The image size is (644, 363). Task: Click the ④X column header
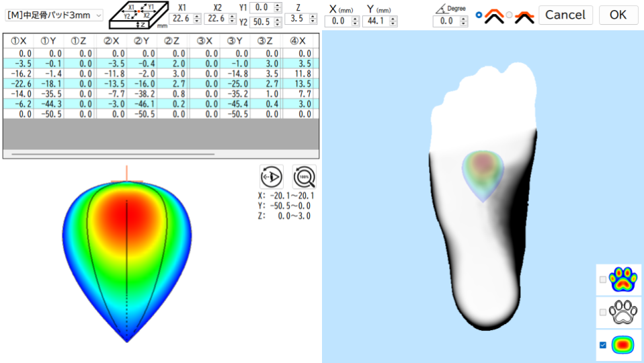298,40
